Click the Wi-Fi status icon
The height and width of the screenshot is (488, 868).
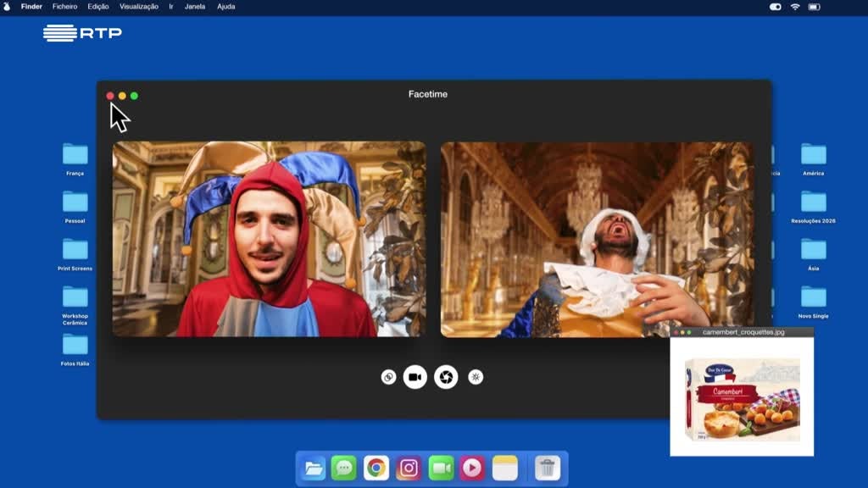(x=795, y=7)
